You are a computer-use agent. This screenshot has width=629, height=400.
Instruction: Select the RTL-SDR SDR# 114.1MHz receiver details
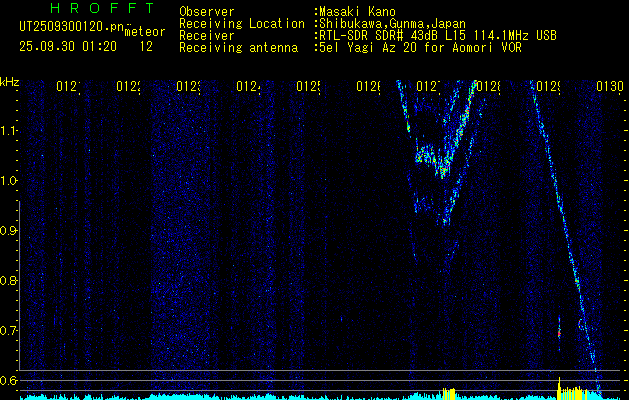[437, 36]
